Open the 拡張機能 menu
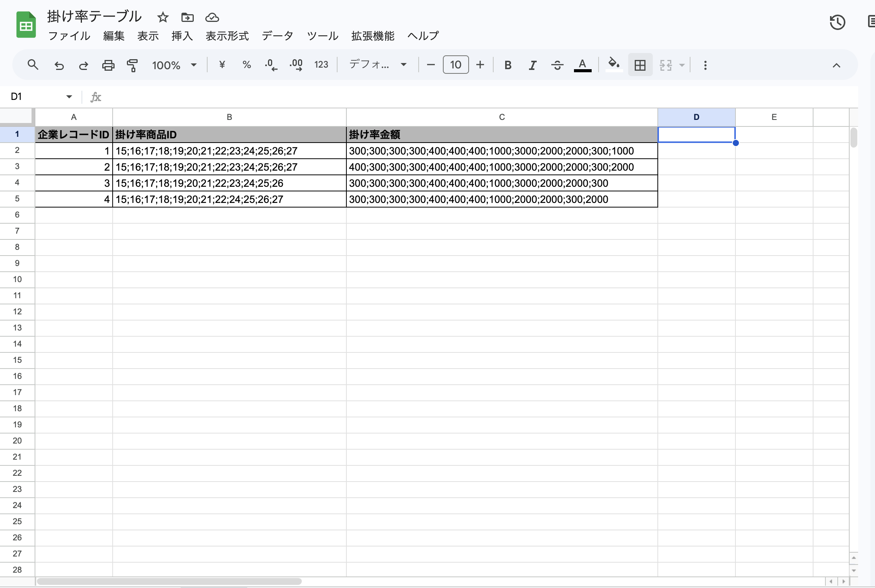The image size is (875, 588). [373, 36]
